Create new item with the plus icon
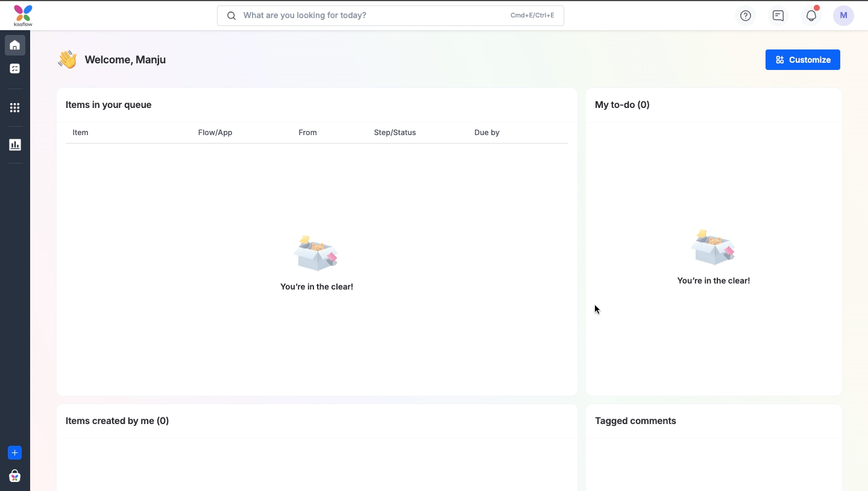This screenshot has height=491, width=868. [x=14, y=452]
